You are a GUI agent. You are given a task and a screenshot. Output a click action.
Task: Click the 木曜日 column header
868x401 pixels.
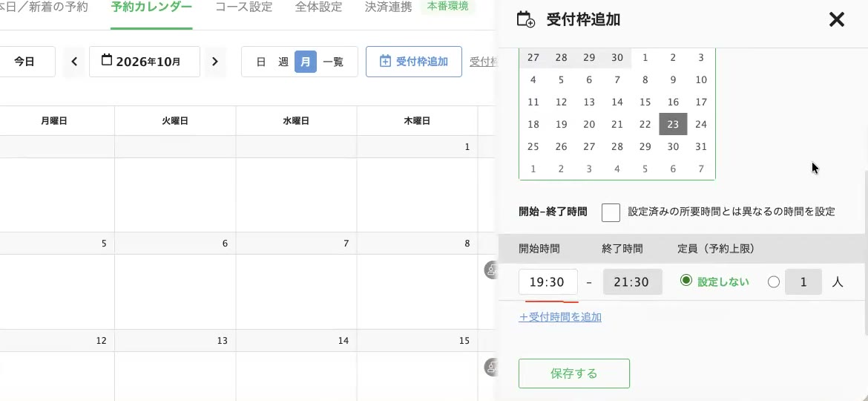[x=418, y=121]
